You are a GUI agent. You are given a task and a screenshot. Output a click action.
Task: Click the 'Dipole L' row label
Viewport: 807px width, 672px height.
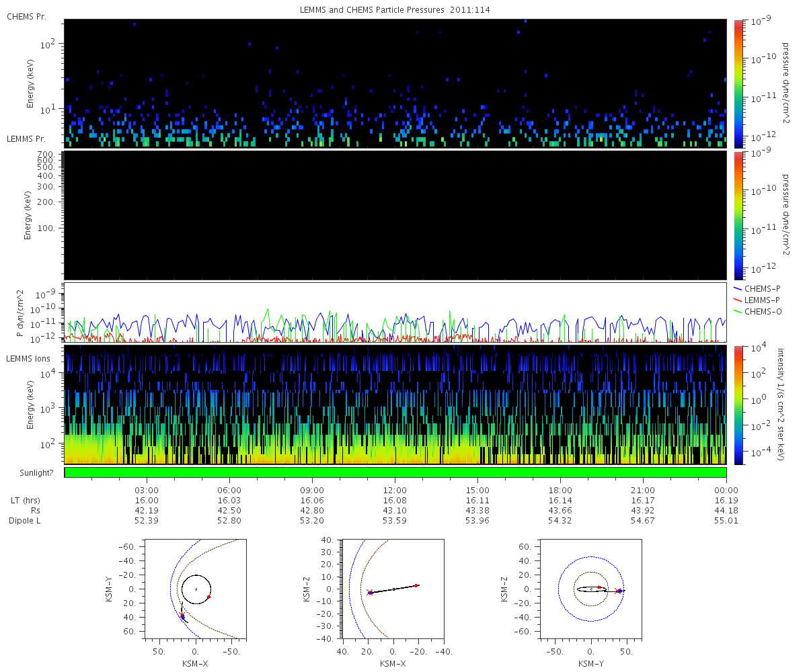[26, 521]
